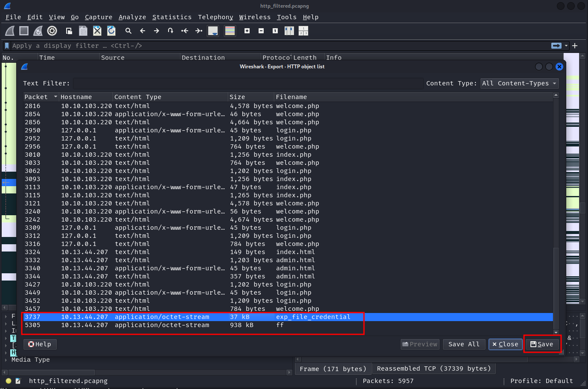The width and height of the screenshot is (588, 389).
Task: Click the resize columns toolbar icon
Action: click(289, 31)
